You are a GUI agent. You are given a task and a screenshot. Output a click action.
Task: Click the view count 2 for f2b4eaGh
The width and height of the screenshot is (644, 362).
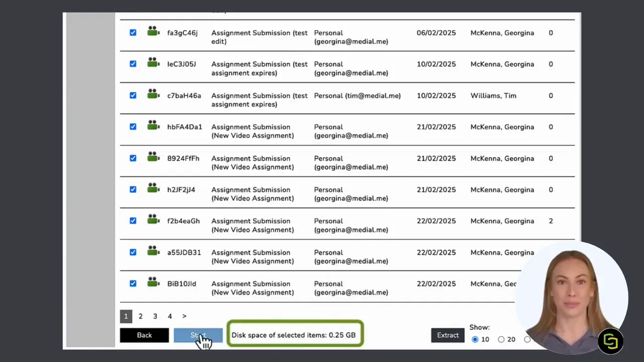point(551,221)
